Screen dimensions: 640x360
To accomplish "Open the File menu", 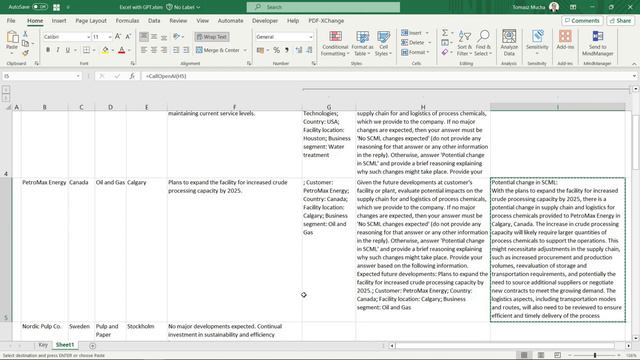I will pyautogui.click(x=11, y=20).
